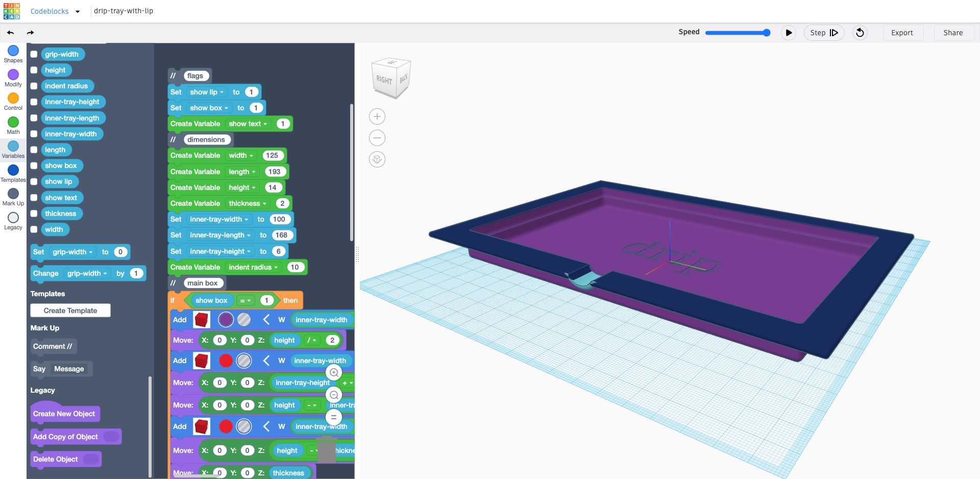Click hole toggle in first Add block
Viewport: 980px width, 479px height.
pyautogui.click(x=244, y=320)
